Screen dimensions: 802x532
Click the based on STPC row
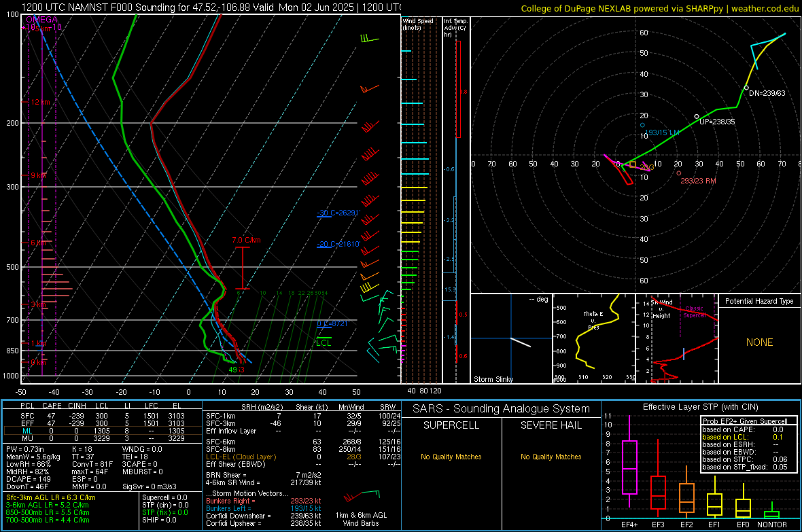coord(745,459)
